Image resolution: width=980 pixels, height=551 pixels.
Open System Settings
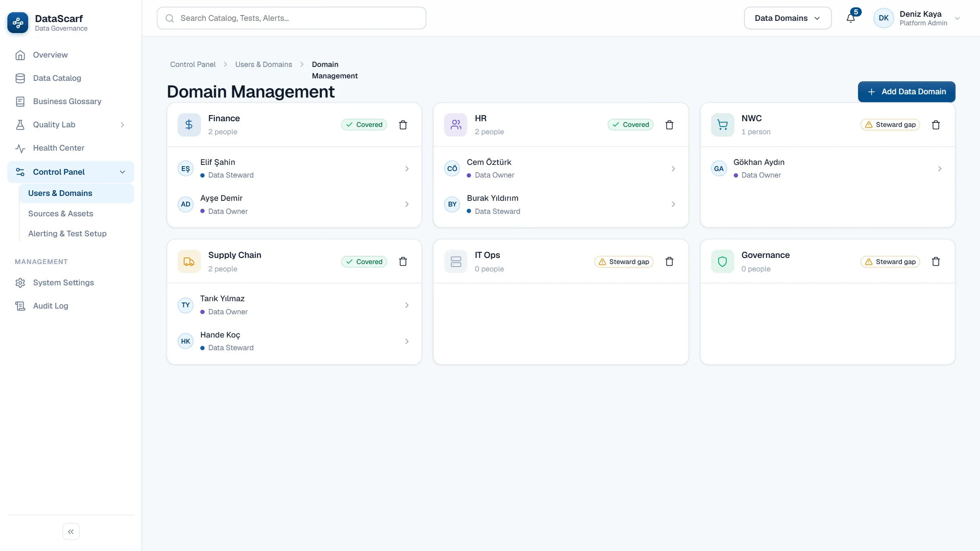71,282
